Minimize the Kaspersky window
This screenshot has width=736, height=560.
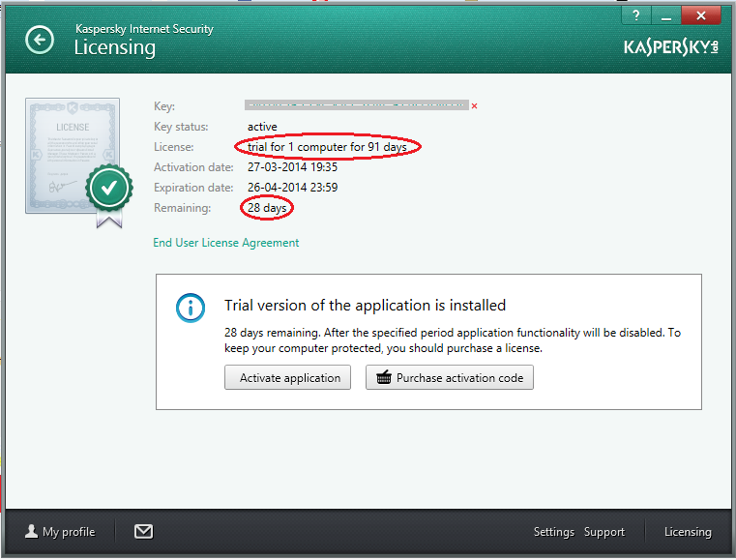point(666,15)
